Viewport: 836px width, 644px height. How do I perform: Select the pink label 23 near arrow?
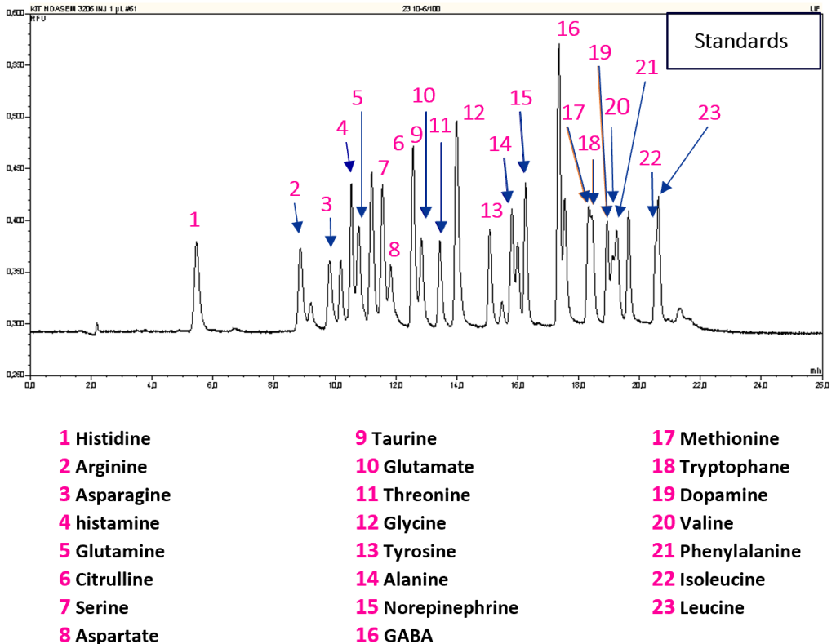point(709,113)
